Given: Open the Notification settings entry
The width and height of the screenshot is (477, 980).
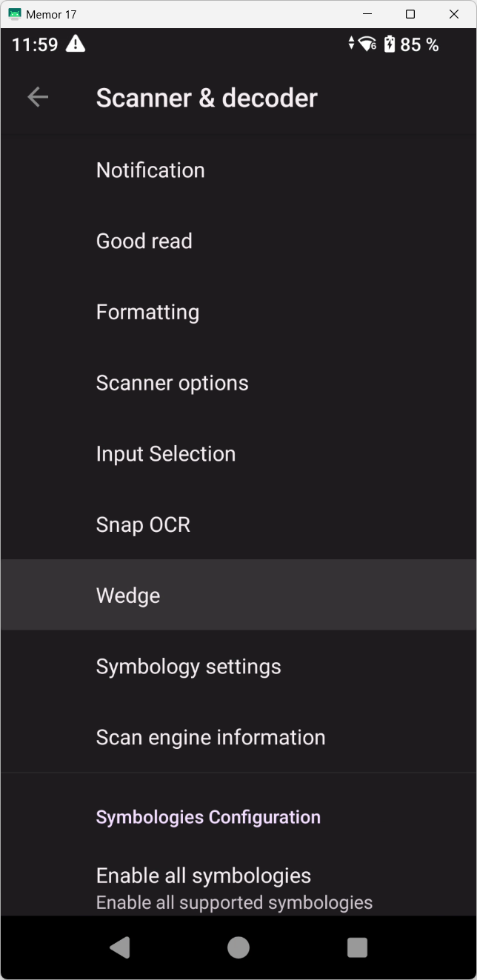Looking at the screenshot, I should 150,170.
